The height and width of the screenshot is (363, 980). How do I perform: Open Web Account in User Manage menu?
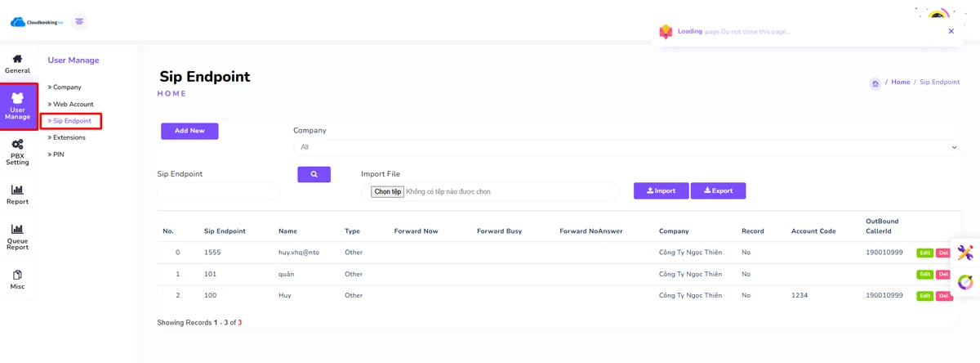coord(73,105)
